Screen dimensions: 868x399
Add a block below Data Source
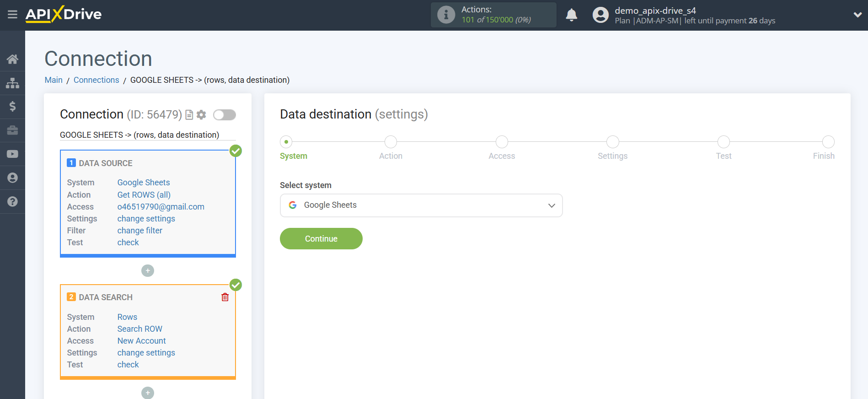[148, 271]
